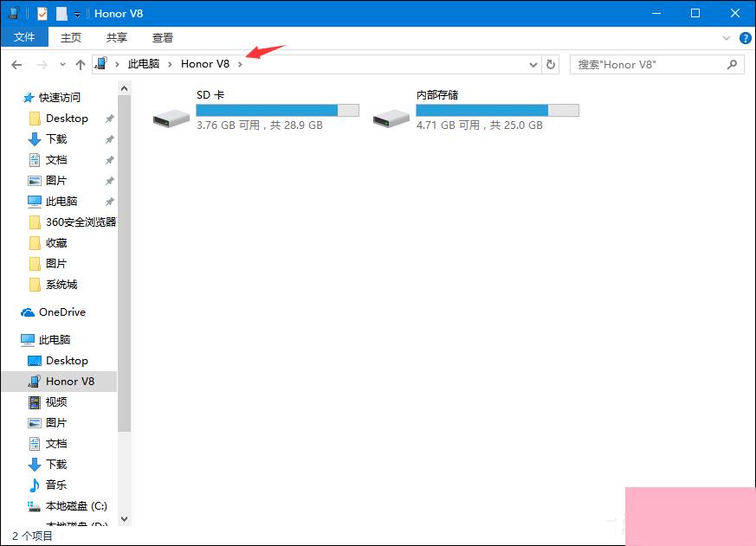The image size is (756, 546).
Task: Refresh the Honor V8 folder view
Action: [x=550, y=64]
